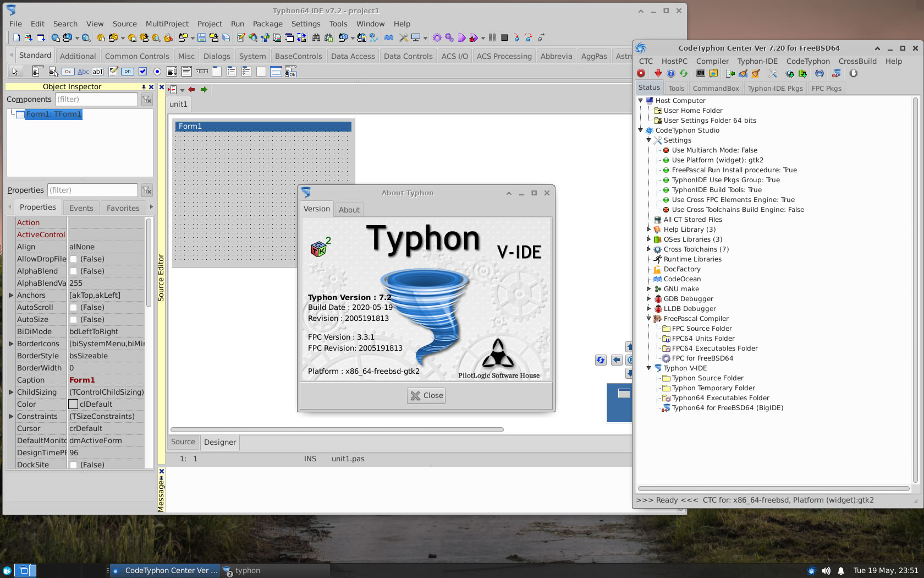This screenshot has height=578, width=924.
Task: Click the red back arrow in Source Editor
Action: pyautogui.click(x=191, y=89)
